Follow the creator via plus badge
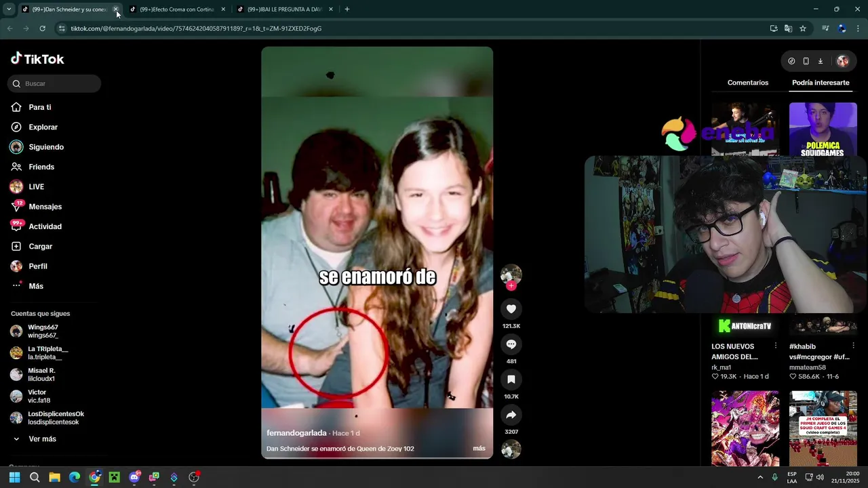The image size is (868, 488). pos(511,286)
